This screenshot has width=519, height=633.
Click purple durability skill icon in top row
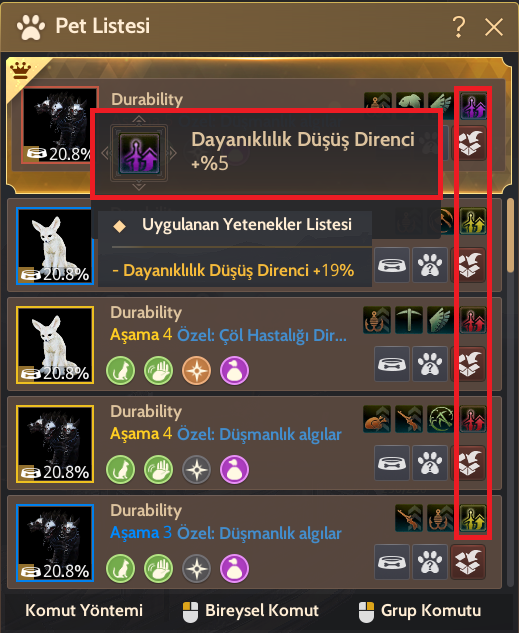[x=473, y=106]
